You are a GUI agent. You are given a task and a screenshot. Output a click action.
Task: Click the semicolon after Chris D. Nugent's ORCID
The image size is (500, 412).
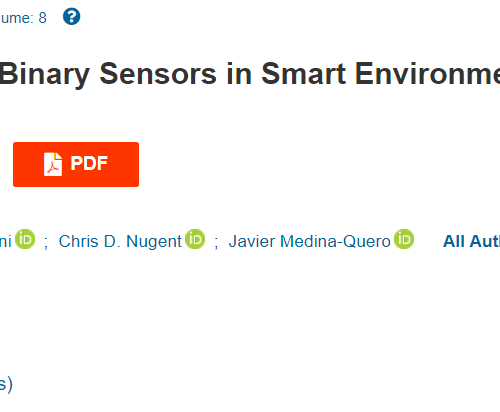(x=216, y=242)
